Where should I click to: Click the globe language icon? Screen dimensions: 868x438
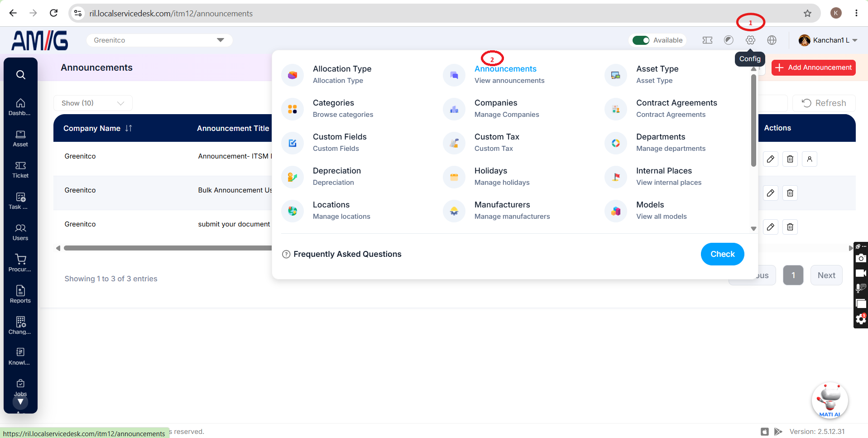point(772,40)
